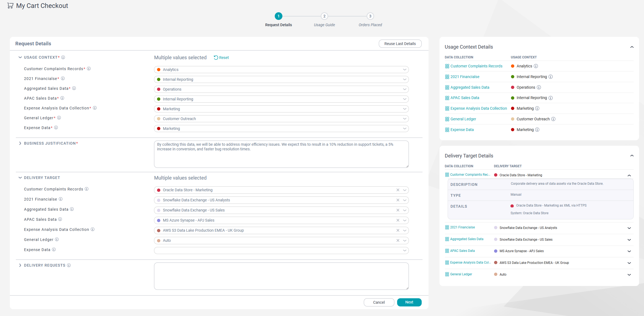Image resolution: width=644 pixels, height=316 pixels.
Task: Click info icon next to Aggregated Sales Data usage context
Action: pos(74,88)
